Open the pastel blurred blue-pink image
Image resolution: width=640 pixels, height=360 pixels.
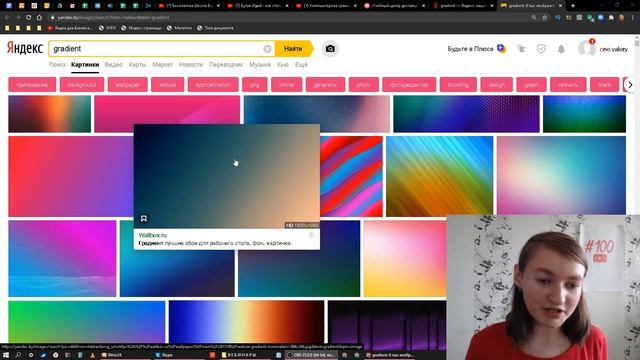click(x=561, y=176)
